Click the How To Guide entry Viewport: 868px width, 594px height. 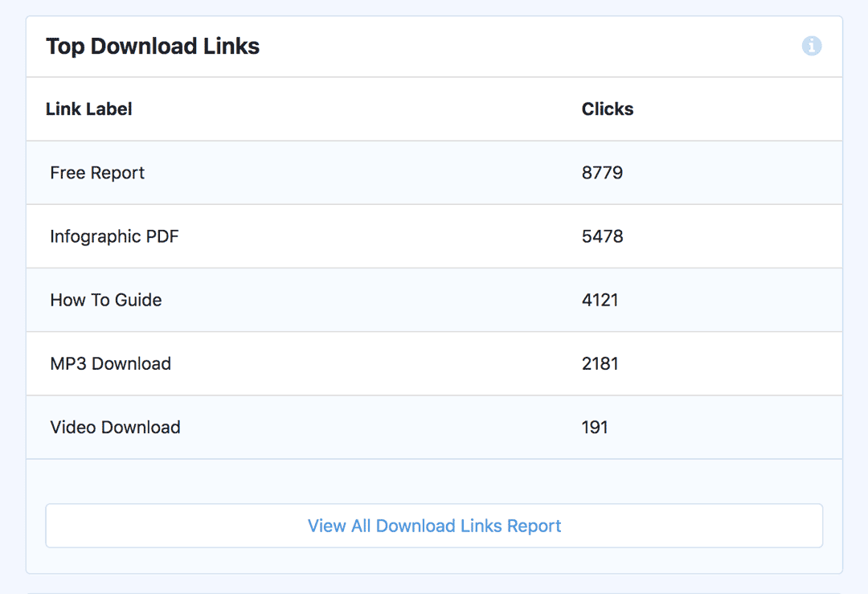[x=321, y=300]
